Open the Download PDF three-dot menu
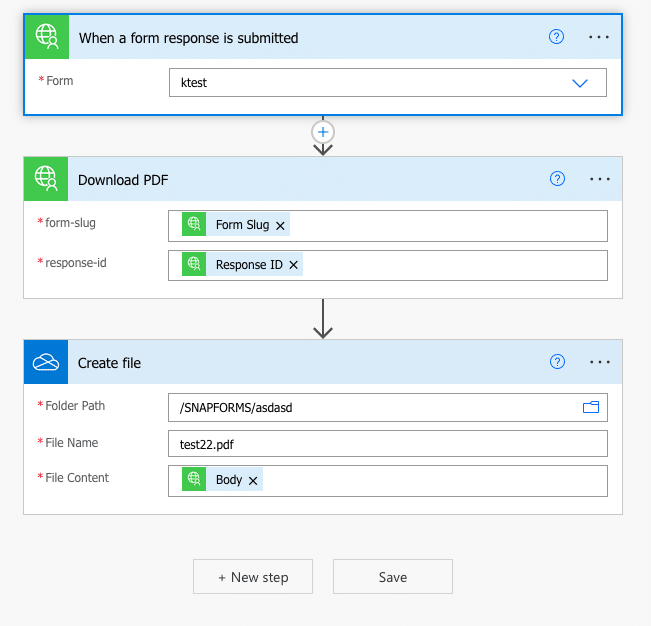Image resolution: width=651 pixels, height=626 pixels. [600, 179]
